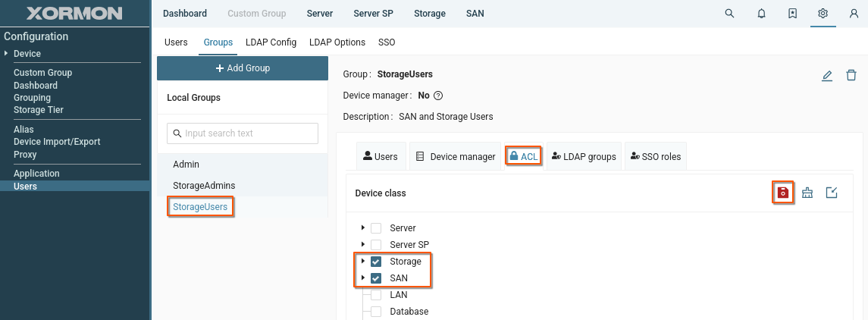
Task: Uncheck the Storage device class checkbox
Action: [376, 262]
